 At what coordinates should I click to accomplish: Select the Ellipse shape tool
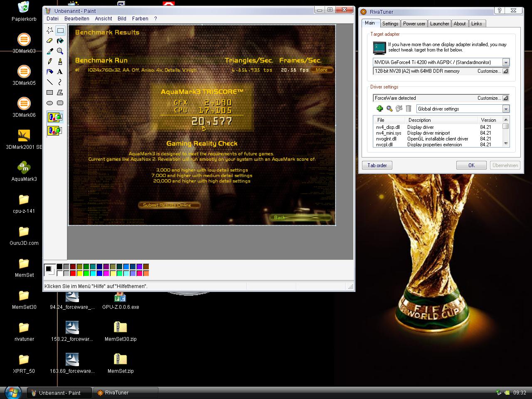[50, 103]
